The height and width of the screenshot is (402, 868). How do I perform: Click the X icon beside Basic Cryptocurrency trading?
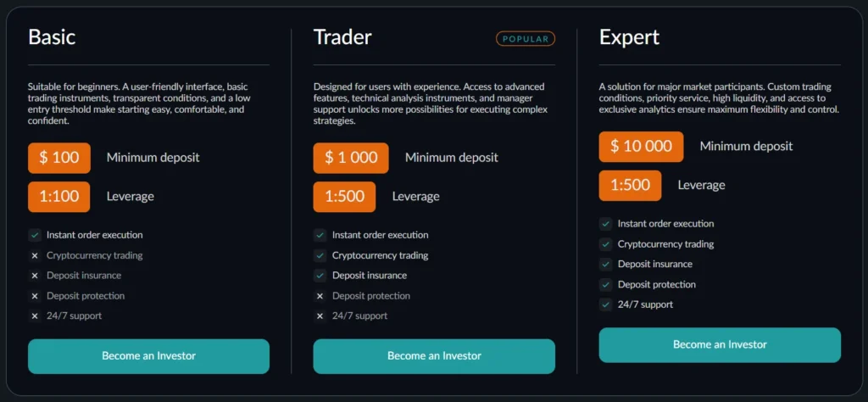[35, 255]
